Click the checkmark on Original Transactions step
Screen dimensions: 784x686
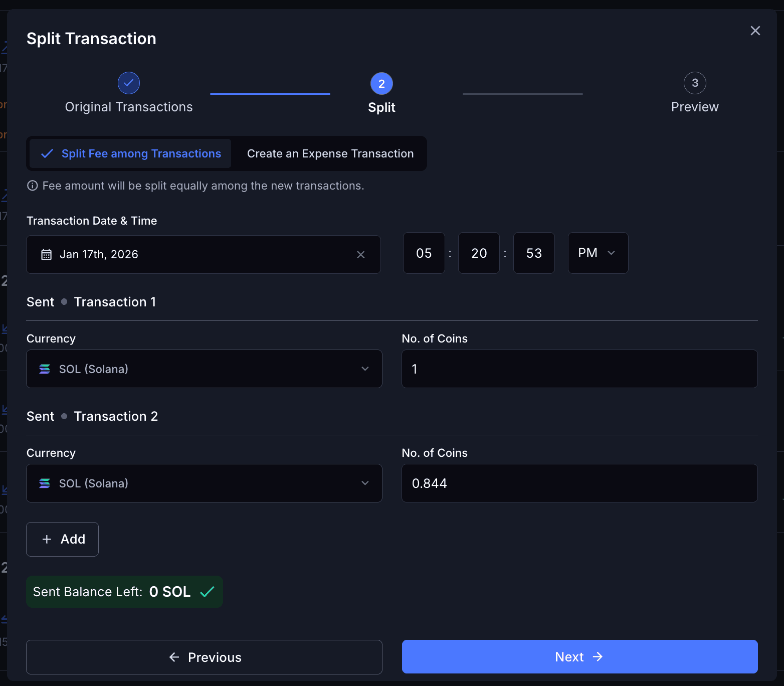(x=129, y=83)
